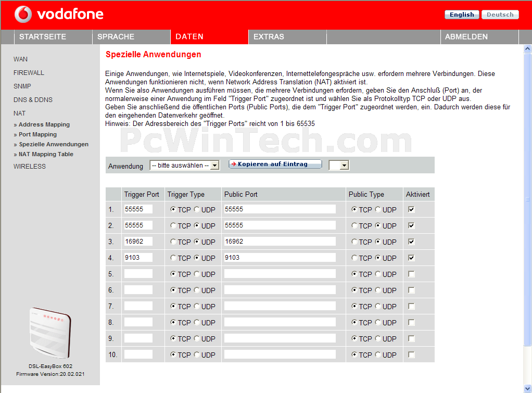
Task: Click Trigger Port field in row 2
Action: point(138,225)
